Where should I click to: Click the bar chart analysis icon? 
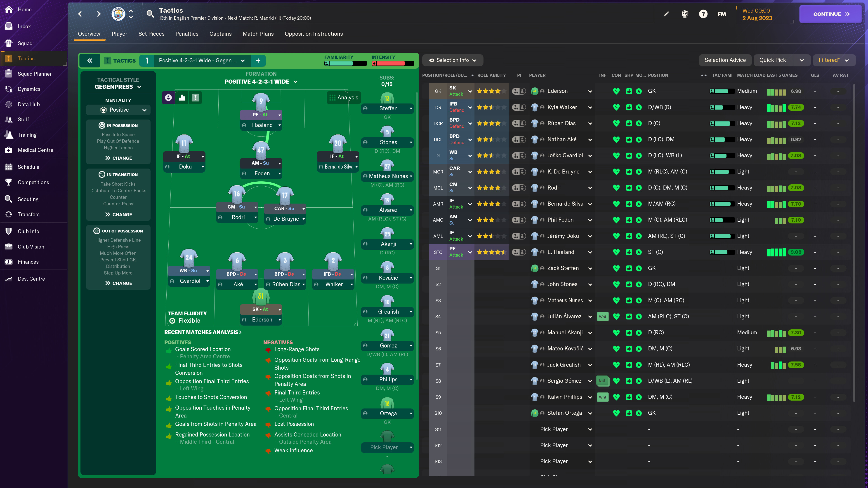pyautogui.click(x=182, y=97)
